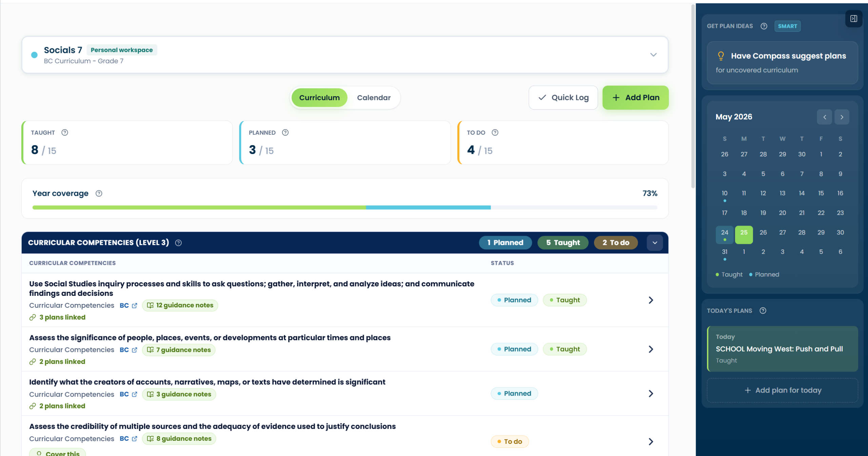Image resolution: width=868 pixels, height=456 pixels.
Task: Click the checkmark icon in Quick Log
Action: click(x=542, y=98)
